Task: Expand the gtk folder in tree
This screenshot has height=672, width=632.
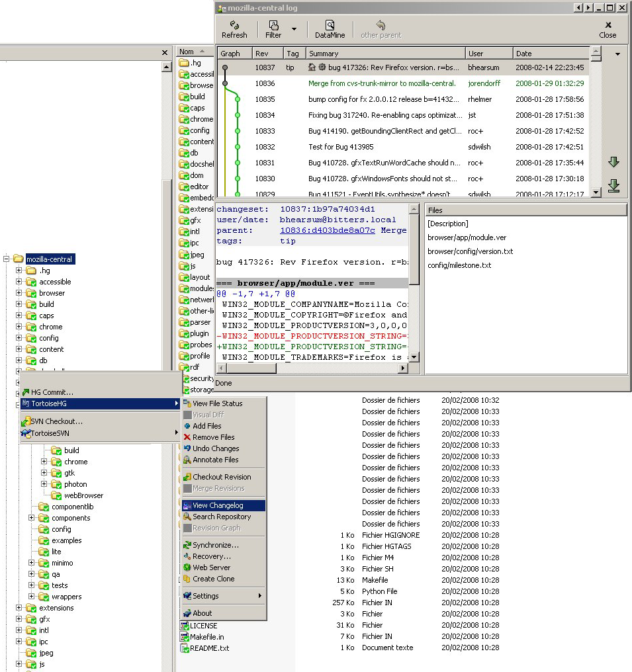Action: click(x=44, y=473)
